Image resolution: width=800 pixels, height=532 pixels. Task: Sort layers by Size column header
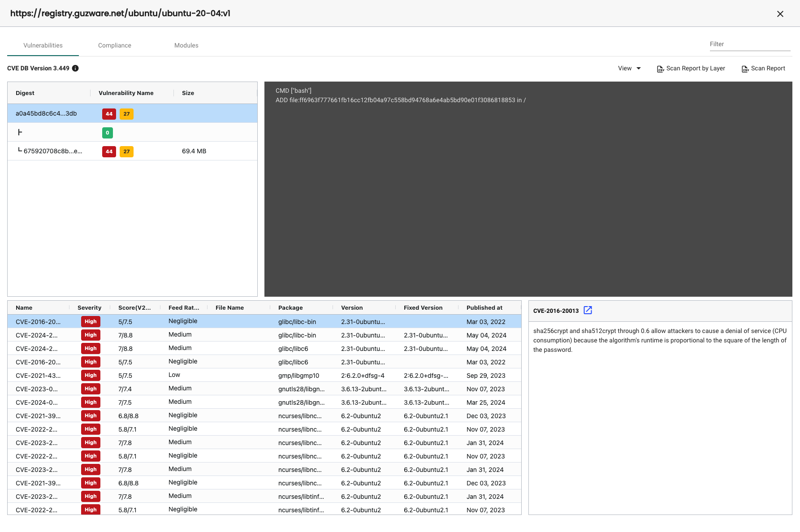click(x=188, y=93)
